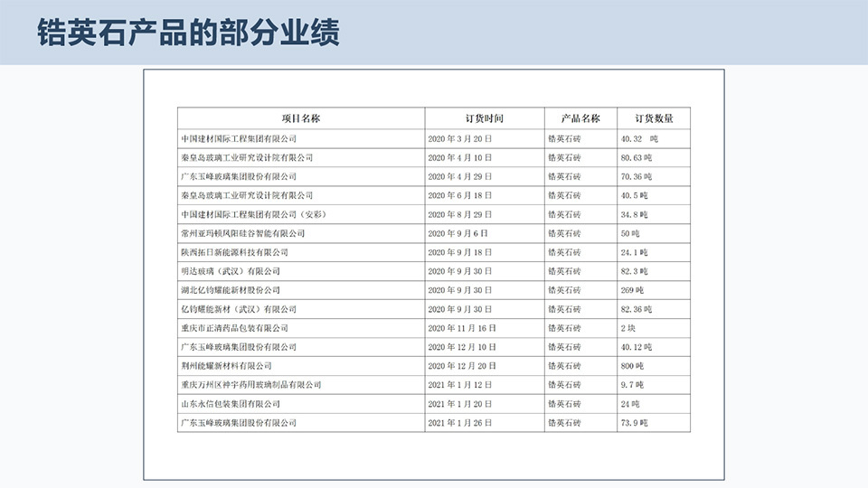Viewport: 868px width, 488px height.
Task: Select the quantity "82.36吨"
Action: (x=636, y=309)
